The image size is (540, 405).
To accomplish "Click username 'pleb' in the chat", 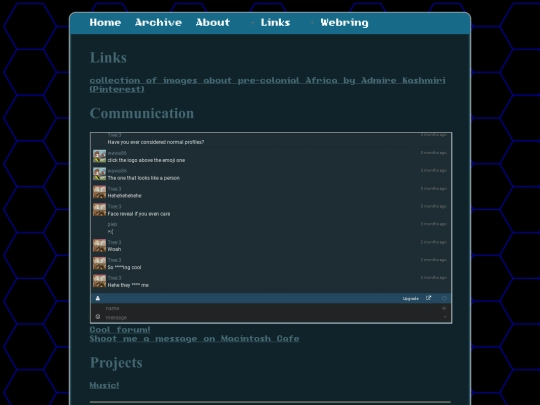I will pos(112,224).
